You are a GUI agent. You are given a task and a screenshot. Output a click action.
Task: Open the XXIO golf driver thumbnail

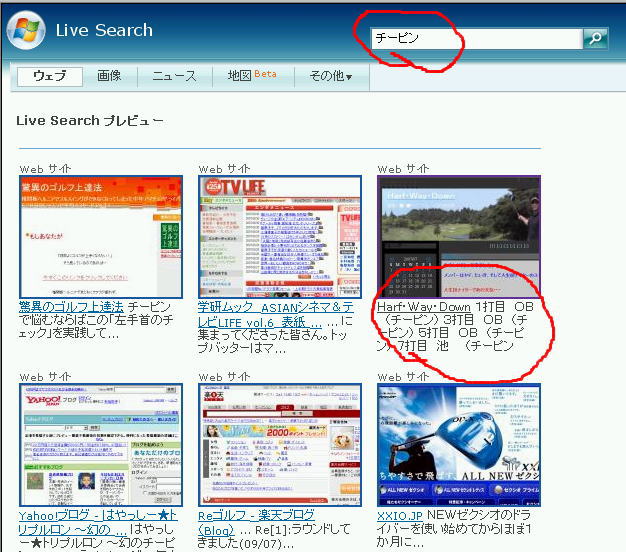[x=459, y=445]
